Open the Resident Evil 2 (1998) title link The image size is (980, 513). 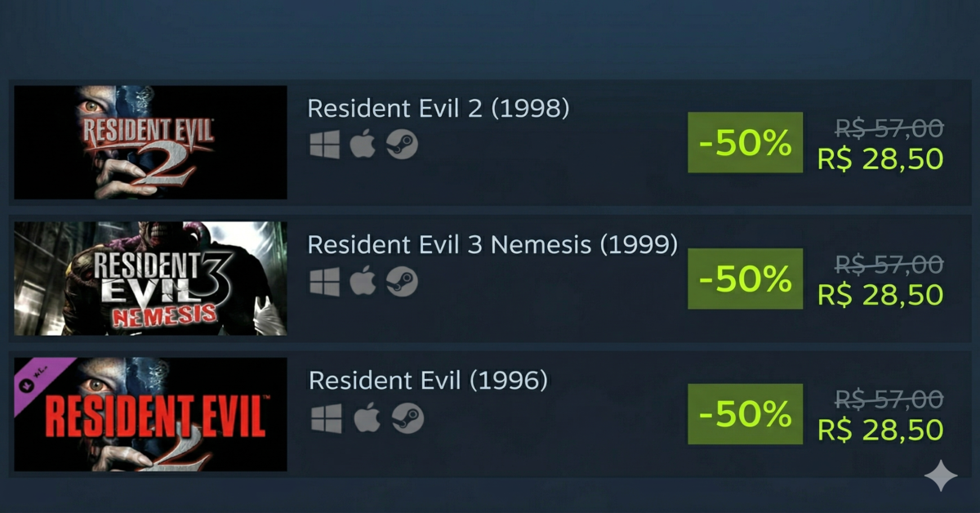click(x=438, y=108)
